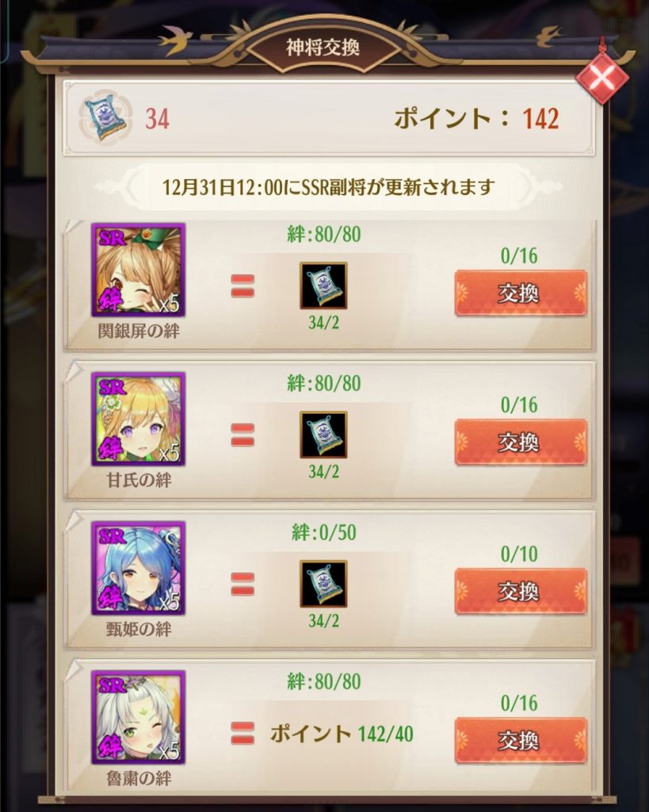Click the 関銀屏の絆 name label
The image size is (649, 812).
click(x=139, y=331)
